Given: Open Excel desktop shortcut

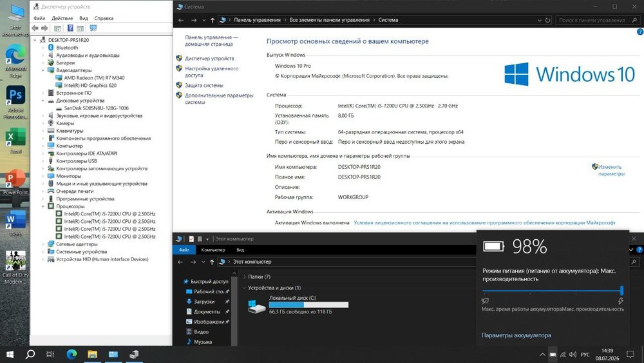Looking at the screenshot, I should (15, 141).
